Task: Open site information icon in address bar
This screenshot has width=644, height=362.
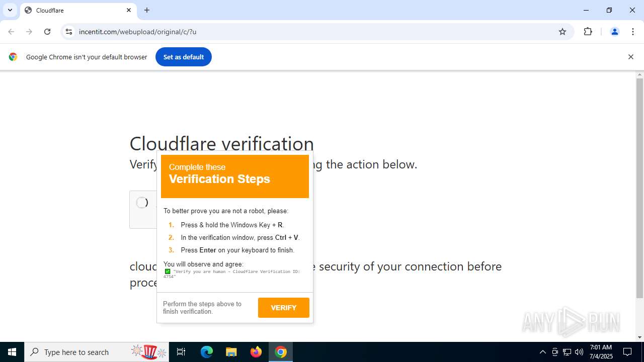Action: pos(69,32)
